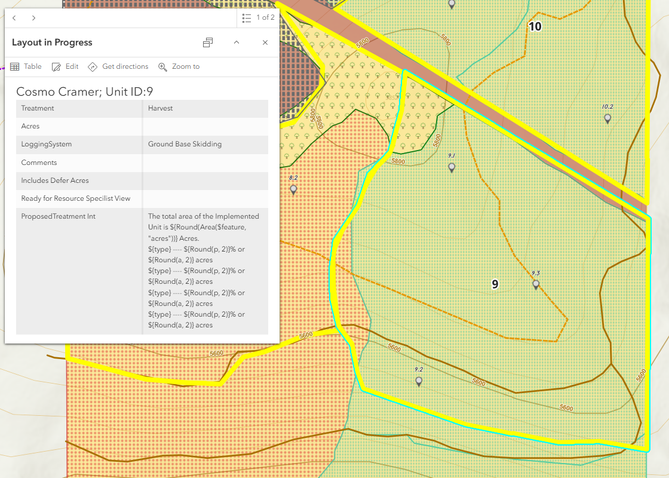Click the 'Harvest' treatment value

[x=160, y=108]
